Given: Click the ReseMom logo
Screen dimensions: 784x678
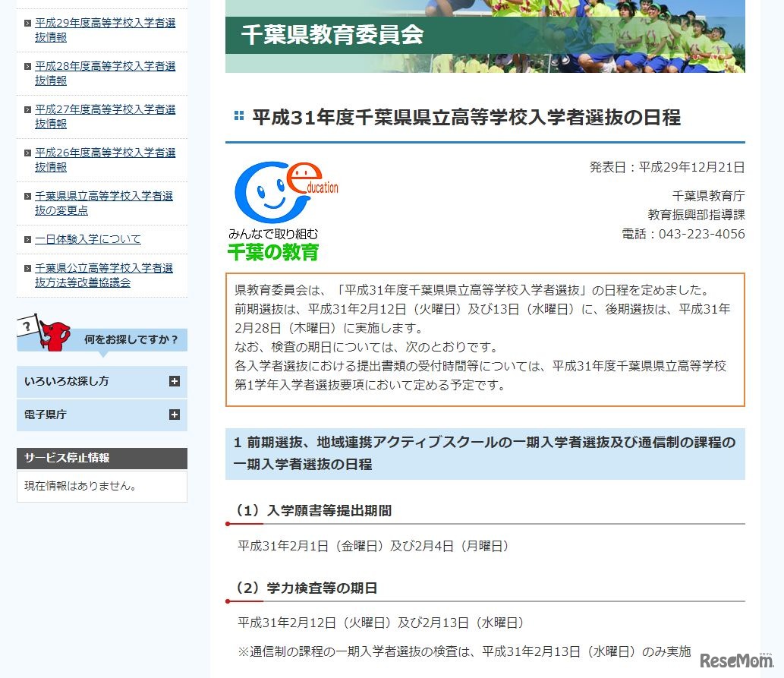Looking at the screenshot, I should click(736, 660).
